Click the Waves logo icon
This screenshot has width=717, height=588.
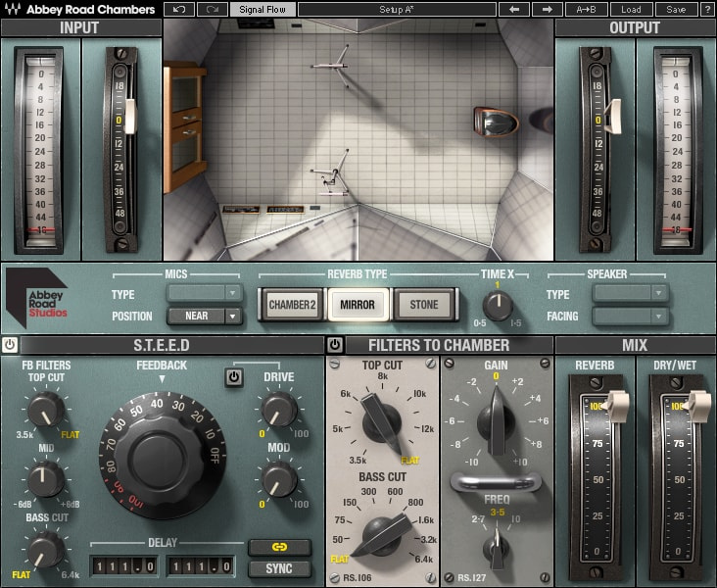11,10
